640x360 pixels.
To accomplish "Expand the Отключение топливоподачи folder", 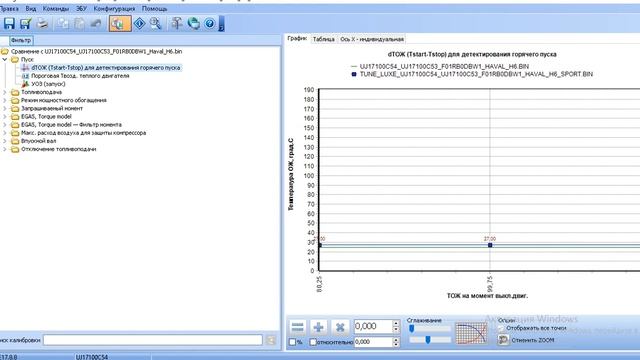I will [x=5, y=149].
